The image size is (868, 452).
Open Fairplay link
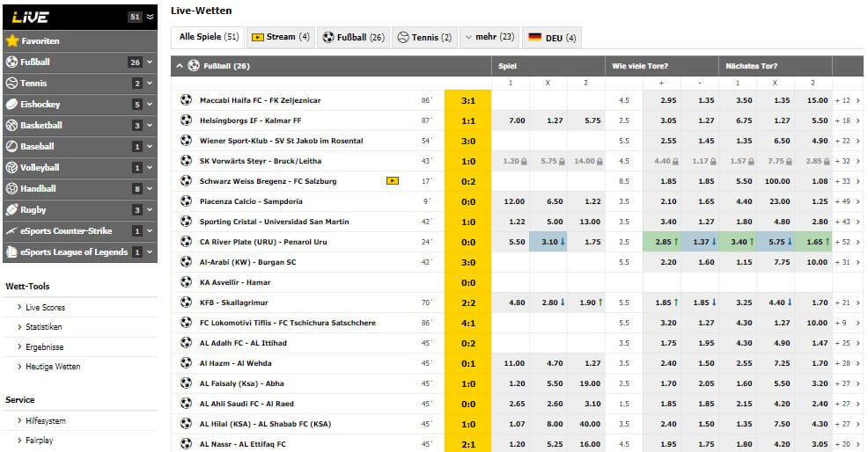(x=40, y=441)
